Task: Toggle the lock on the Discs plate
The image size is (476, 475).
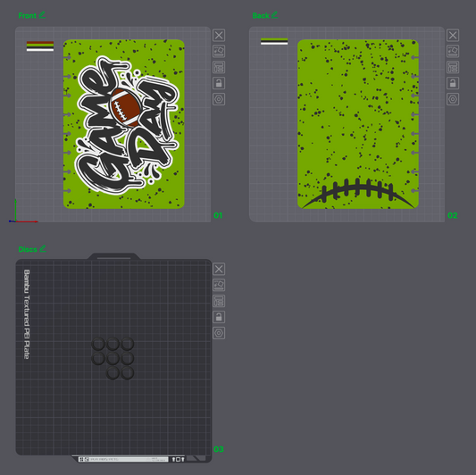Action: (x=219, y=317)
